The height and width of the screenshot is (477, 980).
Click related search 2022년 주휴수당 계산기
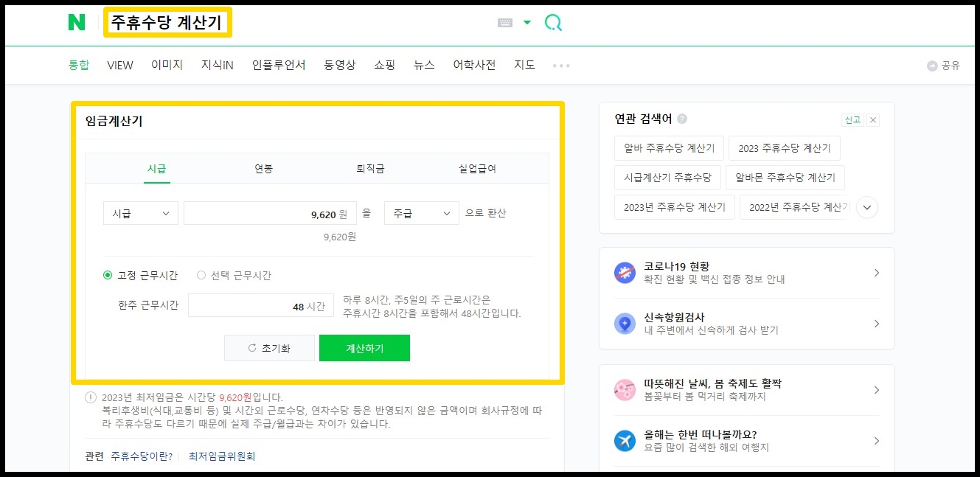795,207
